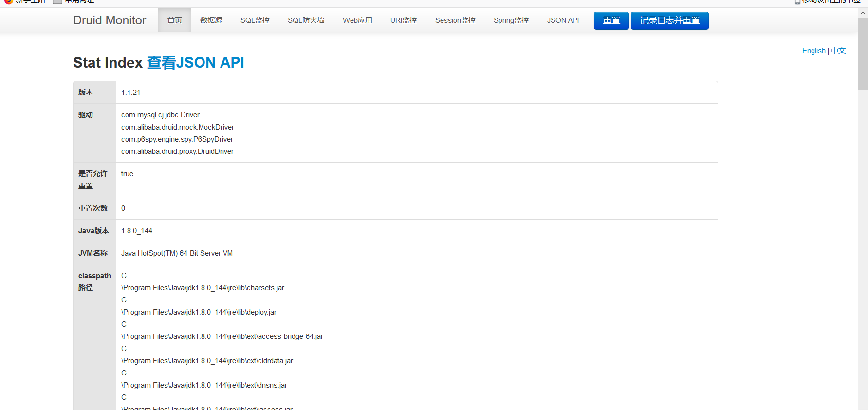
Task: Click the 版本 row label
Action: 86,93
